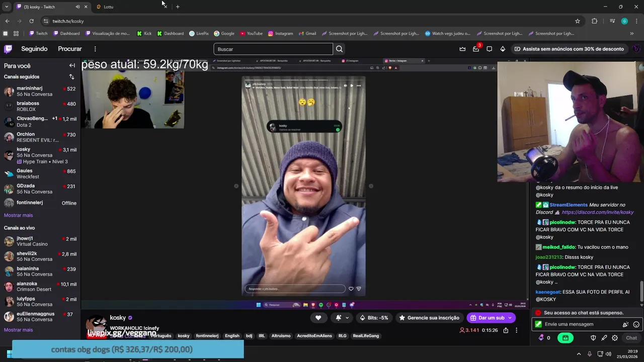Open jhowrj1 Virtual Casino channel
Image resolution: width=644 pixels, height=362 pixels.
40,241
